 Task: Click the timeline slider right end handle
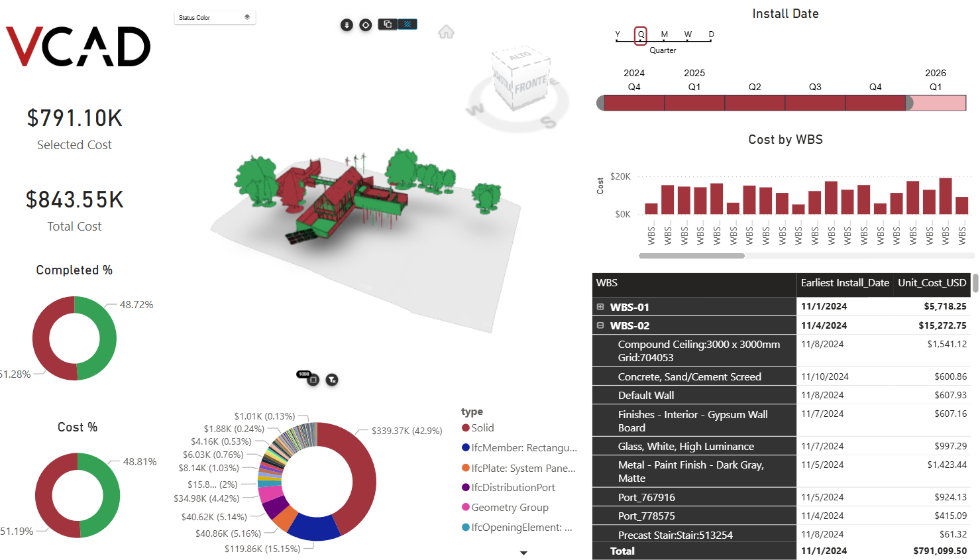click(x=909, y=103)
